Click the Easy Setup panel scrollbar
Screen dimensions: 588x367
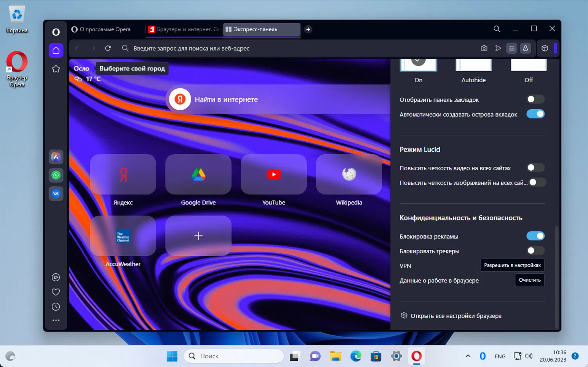click(556, 277)
